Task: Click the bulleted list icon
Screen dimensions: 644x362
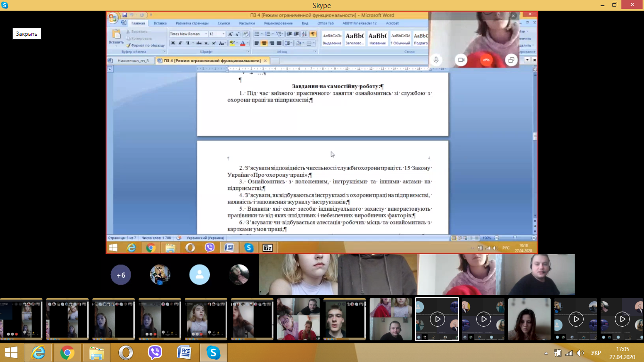Action: (x=257, y=34)
